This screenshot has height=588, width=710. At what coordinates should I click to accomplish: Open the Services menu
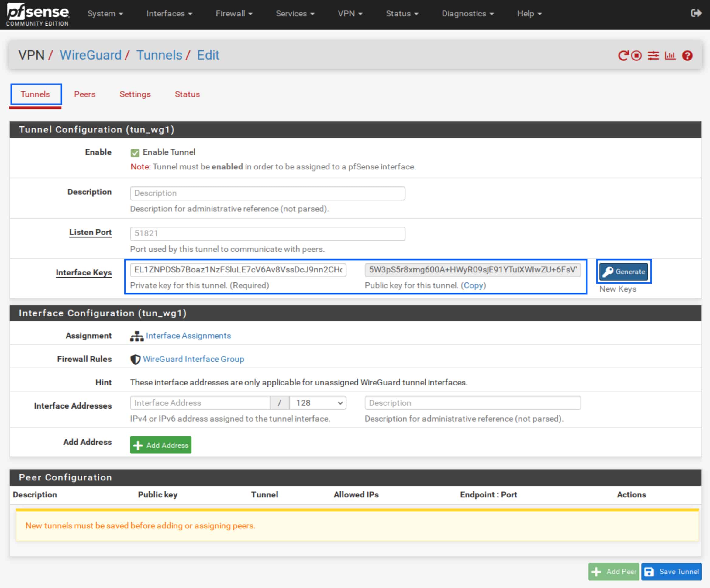pos(295,14)
